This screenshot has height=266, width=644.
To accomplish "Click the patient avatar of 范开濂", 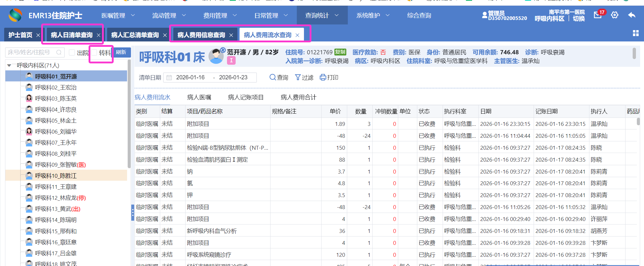I will tap(216, 56).
